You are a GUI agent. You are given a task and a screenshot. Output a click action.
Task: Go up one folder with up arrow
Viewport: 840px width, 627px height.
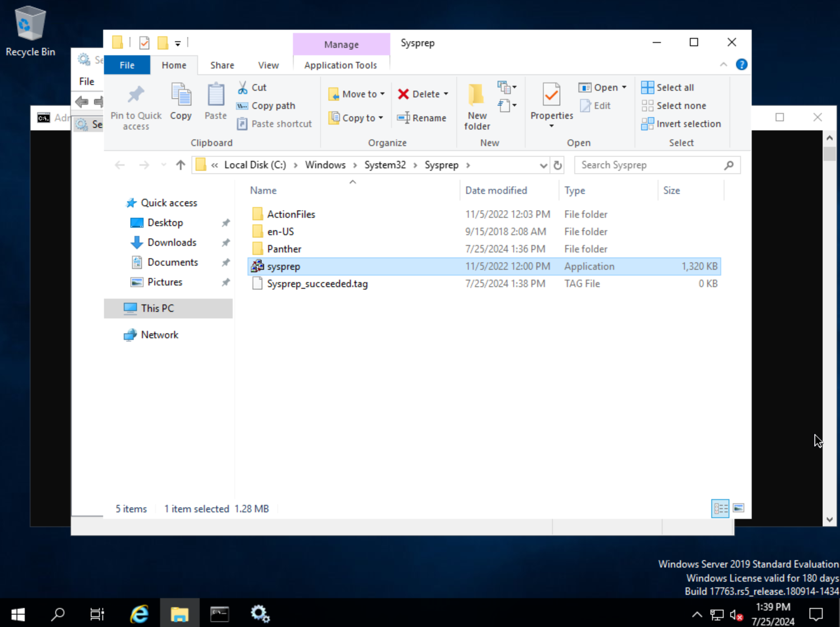coord(180,165)
